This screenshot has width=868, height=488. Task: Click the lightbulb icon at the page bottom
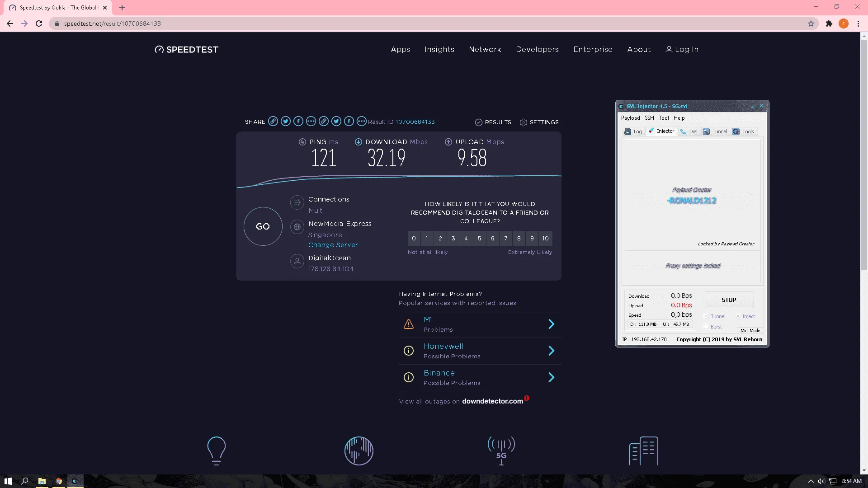tap(216, 450)
